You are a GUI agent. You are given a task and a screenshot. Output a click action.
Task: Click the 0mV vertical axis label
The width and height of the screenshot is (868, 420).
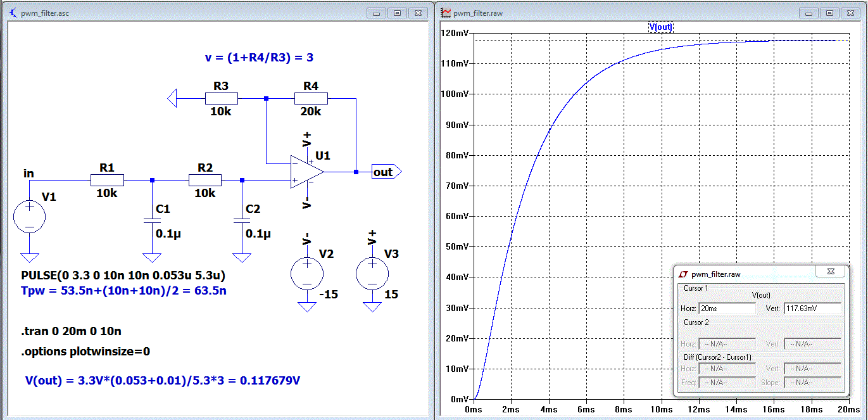coord(458,399)
